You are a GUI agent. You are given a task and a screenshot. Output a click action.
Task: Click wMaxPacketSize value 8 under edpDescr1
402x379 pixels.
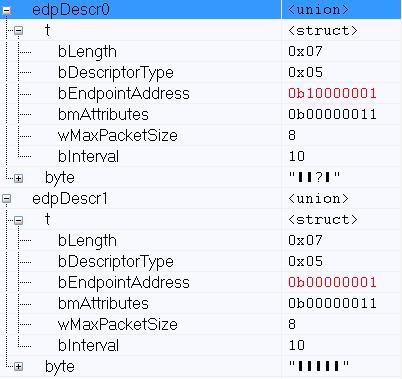[x=292, y=324]
